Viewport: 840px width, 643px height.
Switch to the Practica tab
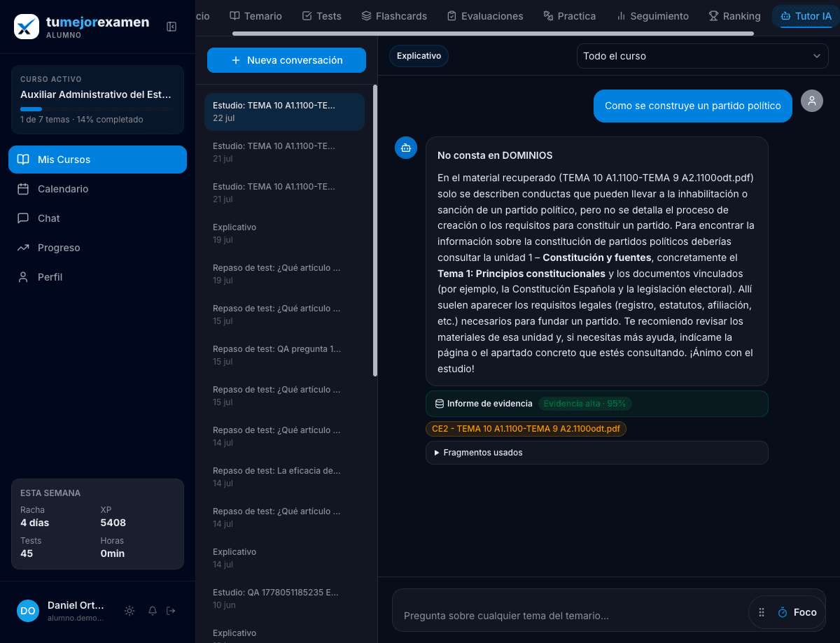tap(570, 16)
